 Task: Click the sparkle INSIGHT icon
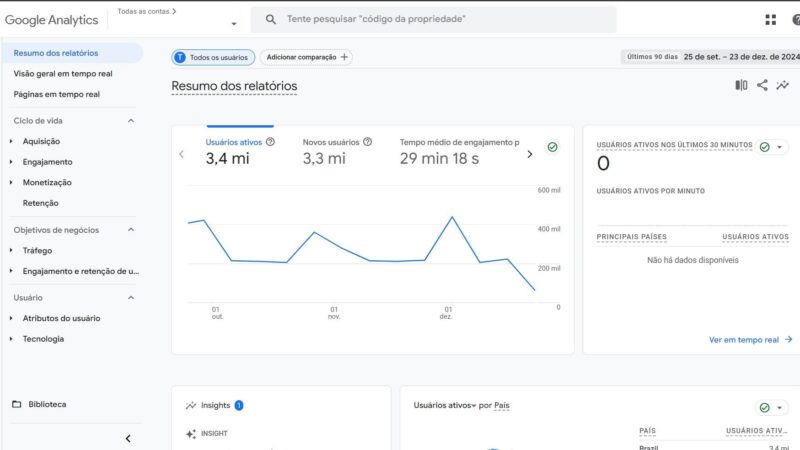click(191, 434)
